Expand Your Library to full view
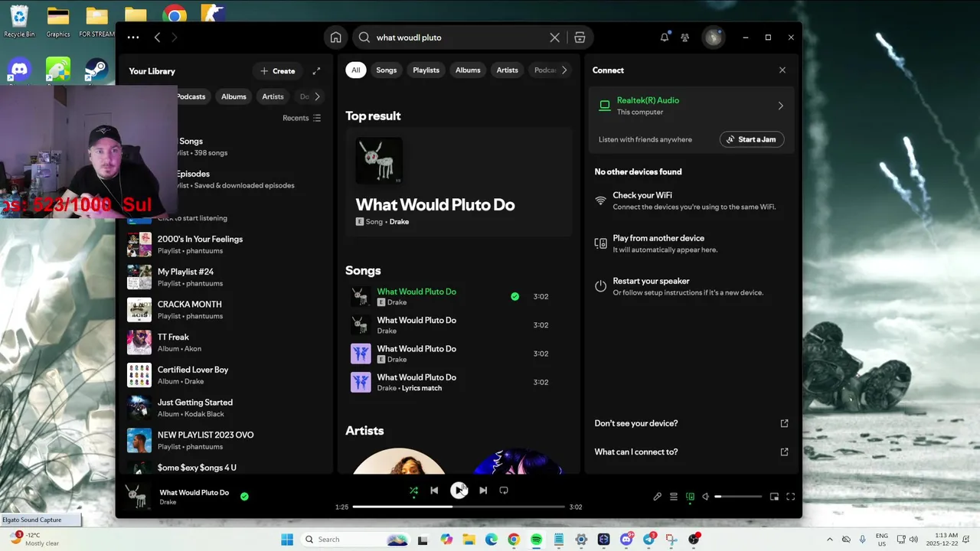The height and width of the screenshot is (551, 980). pyautogui.click(x=316, y=71)
